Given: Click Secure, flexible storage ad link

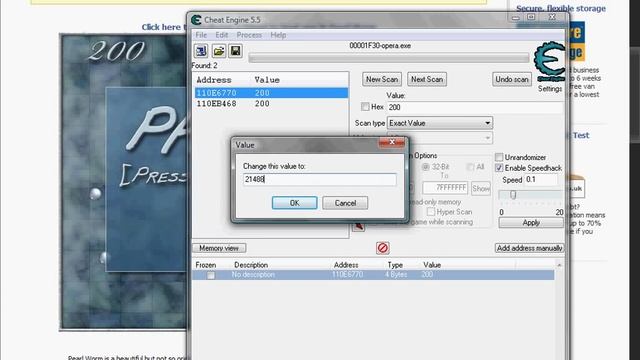Looking at the screenshot, I should pos(561,8).
